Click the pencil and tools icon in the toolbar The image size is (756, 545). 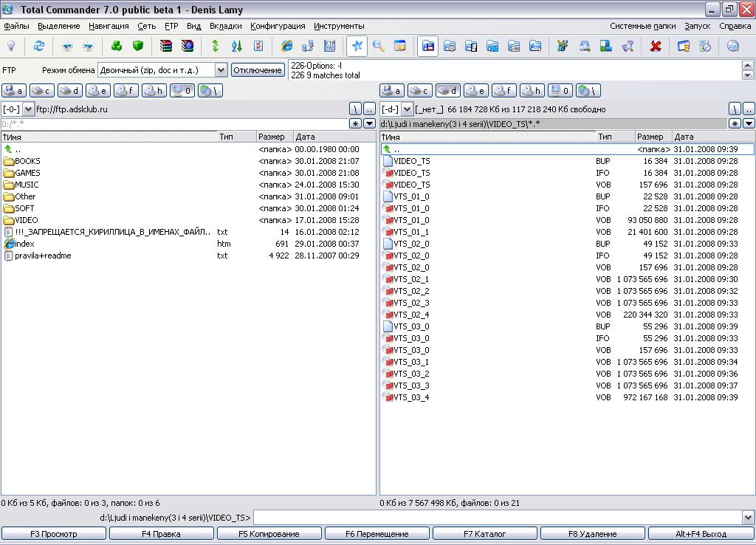point(563,47)
